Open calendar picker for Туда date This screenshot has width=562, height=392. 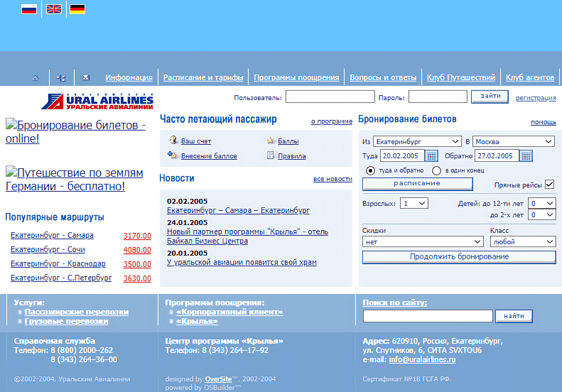(x=432, y=156)
